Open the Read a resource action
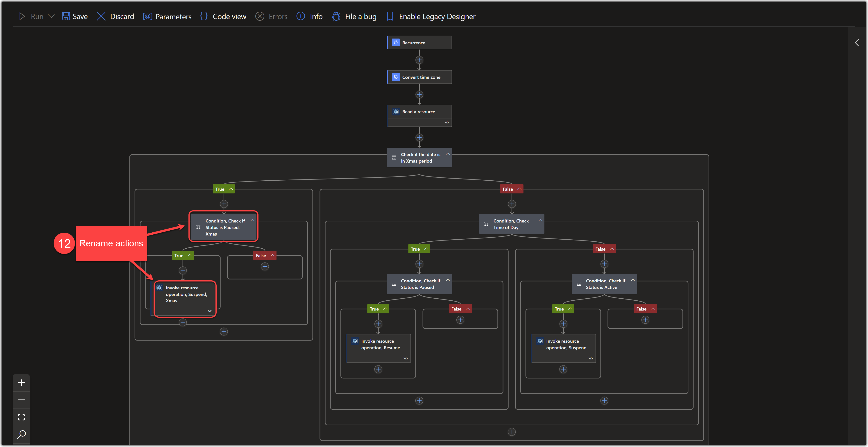 point(419,112)
